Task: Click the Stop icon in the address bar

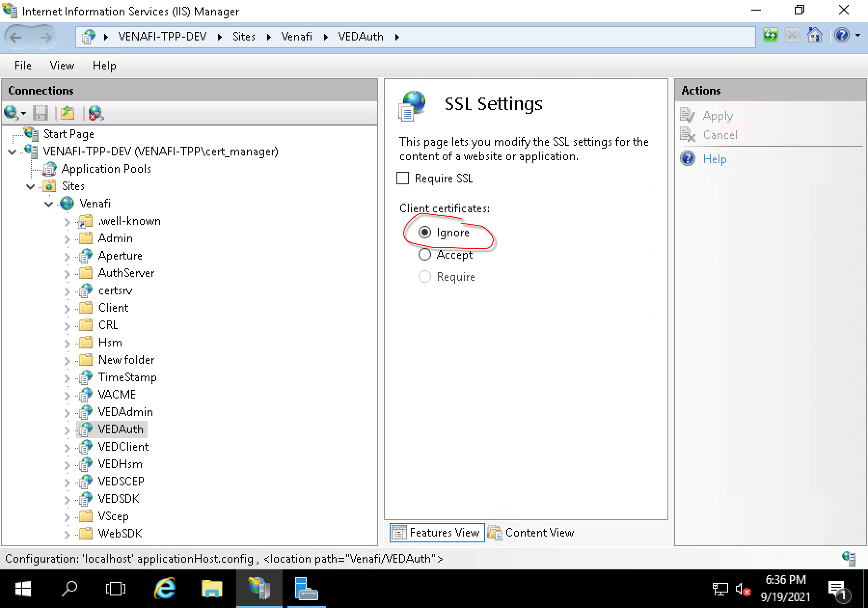Action: pyautogui.click(x=792, y=35)
